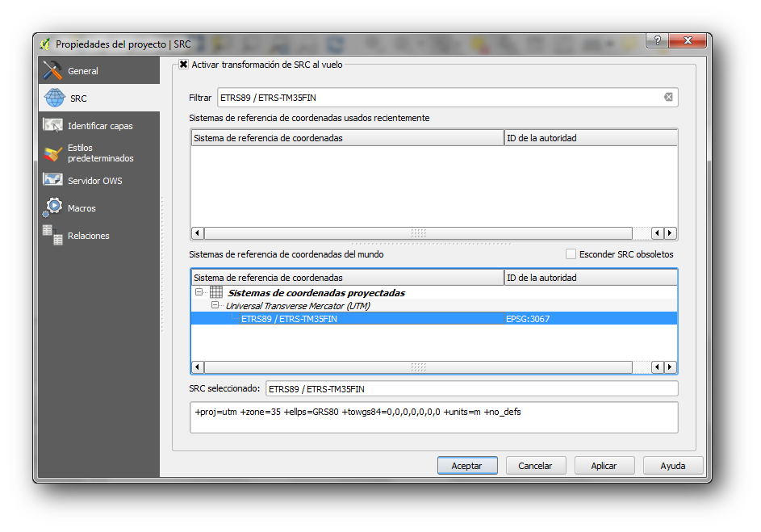Click the Aceptar button
Screen dimensions: 761x532
click(x=467, y=465)
